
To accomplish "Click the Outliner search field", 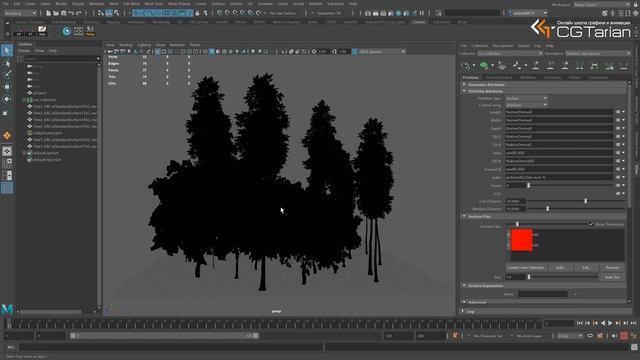I will 61,59.
